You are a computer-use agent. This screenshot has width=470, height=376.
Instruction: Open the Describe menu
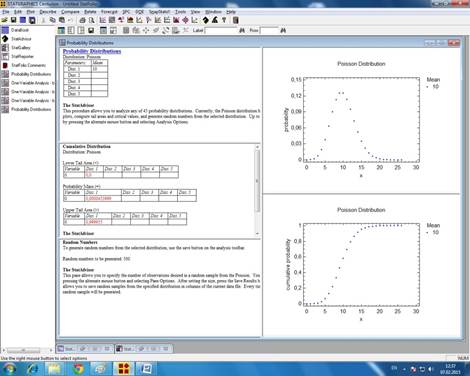(48, 12)
